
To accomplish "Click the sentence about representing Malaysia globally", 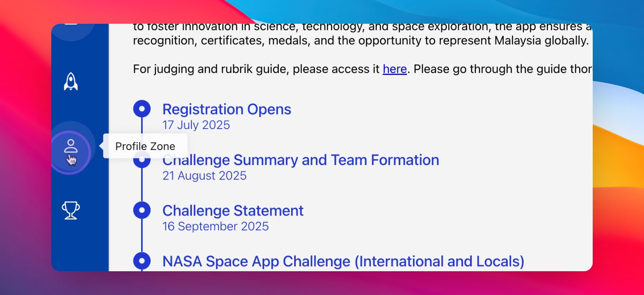I will coord(361,41).
